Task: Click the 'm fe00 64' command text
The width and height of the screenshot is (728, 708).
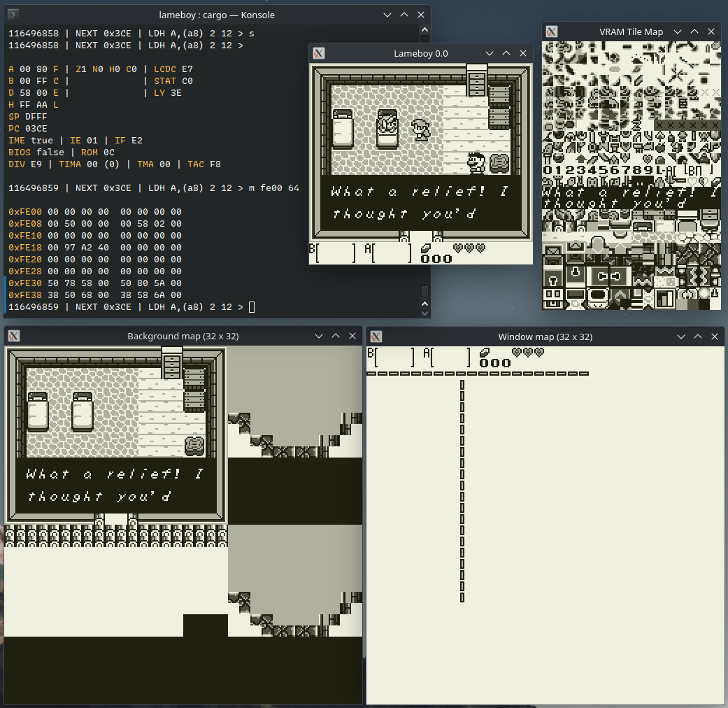Action: pos(274,188)
